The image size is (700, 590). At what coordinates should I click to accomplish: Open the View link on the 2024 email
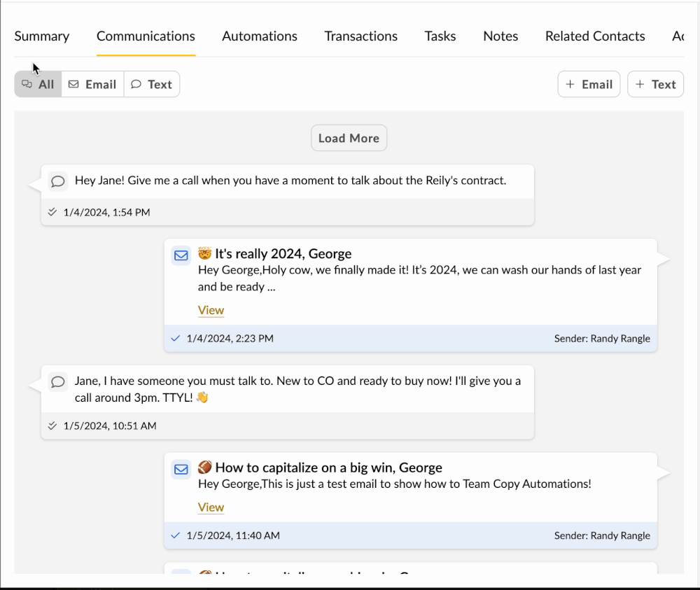(x=211, y=310)
